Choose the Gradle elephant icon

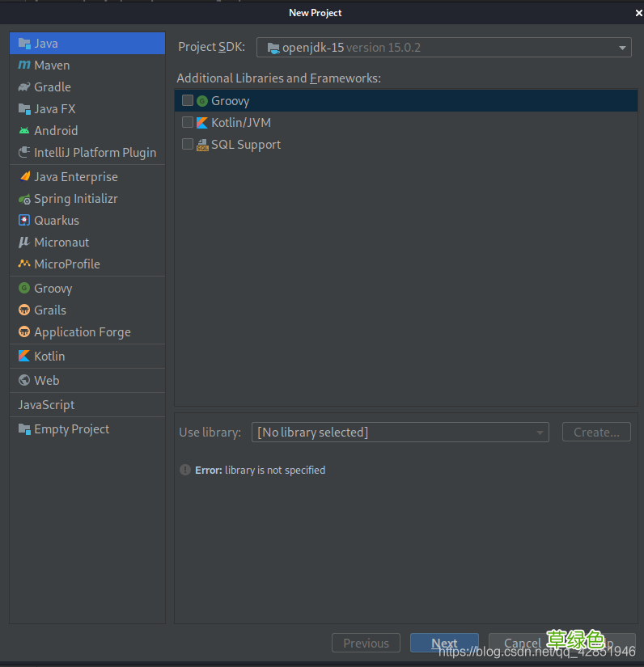[24, 87]
